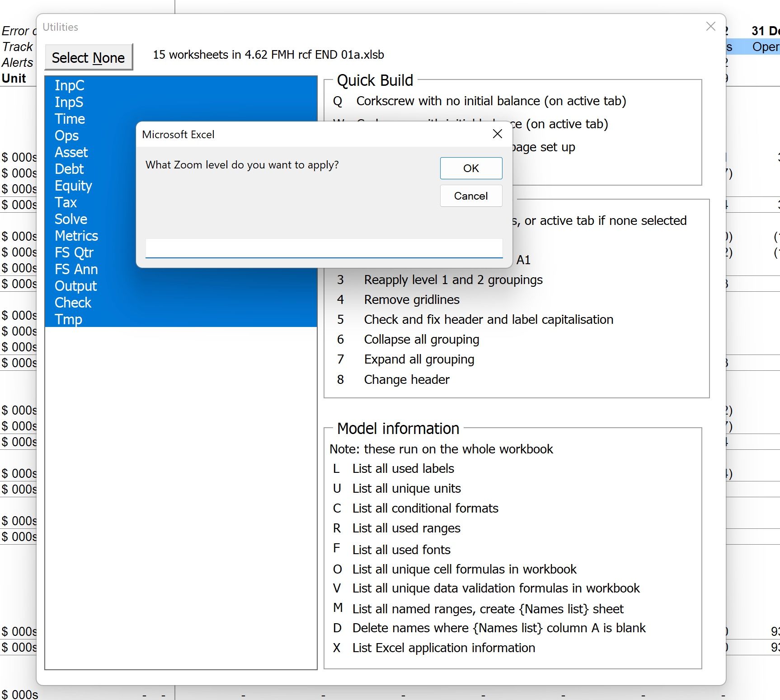The height and width of the screenshot is (700, 780).
Task: Click the Select None button
Action: [89, 57]
